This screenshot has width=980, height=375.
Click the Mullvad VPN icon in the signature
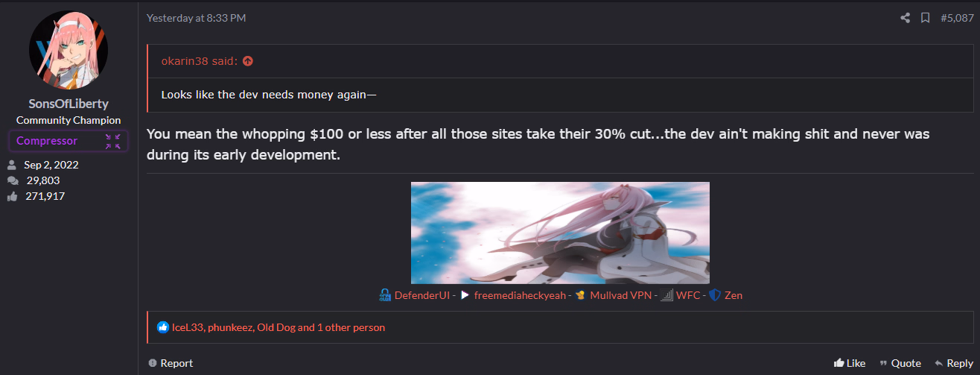(x=582, y=295)
